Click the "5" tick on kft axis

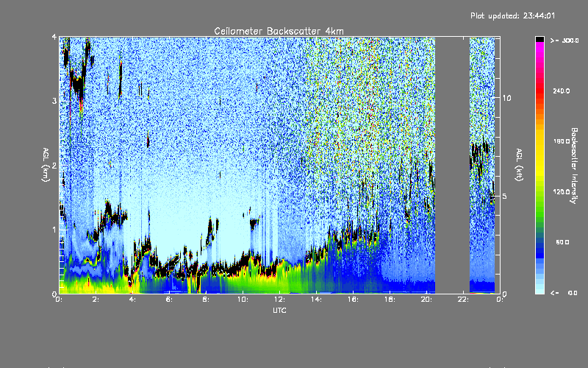tap(505, 196)
